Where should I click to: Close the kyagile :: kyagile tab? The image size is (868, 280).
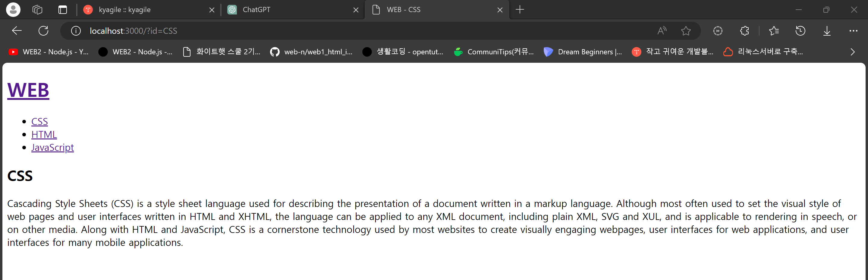point(212,10)
